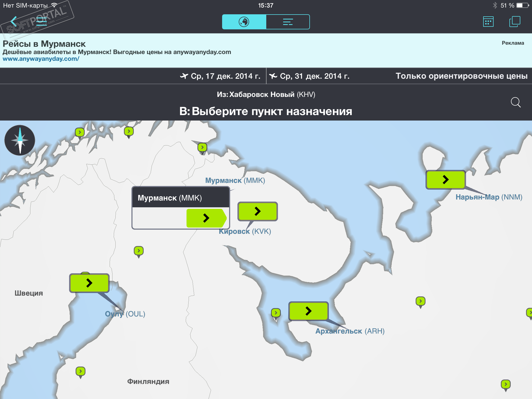Edit origin Хабаровск Новый (KHV) field
This screenshot has width=532, height=399.
tap(266, 94)
